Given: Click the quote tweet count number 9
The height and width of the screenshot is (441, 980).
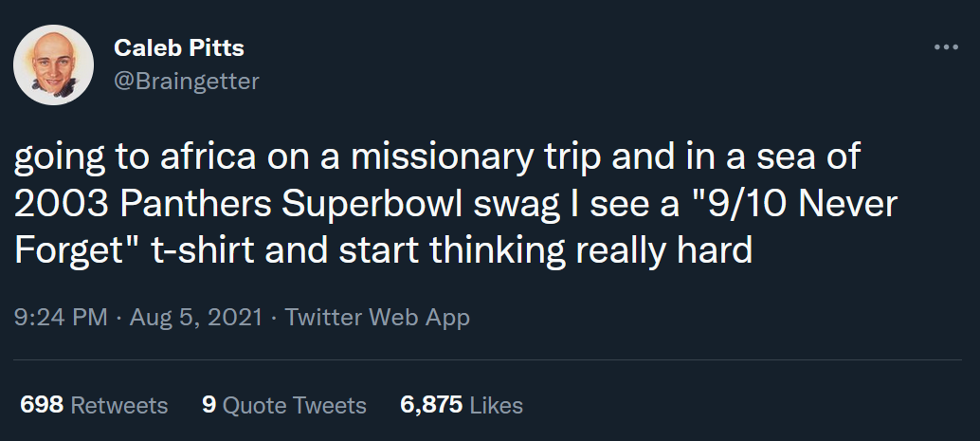Looking at the screenshot, I should (x=209, y=406).
